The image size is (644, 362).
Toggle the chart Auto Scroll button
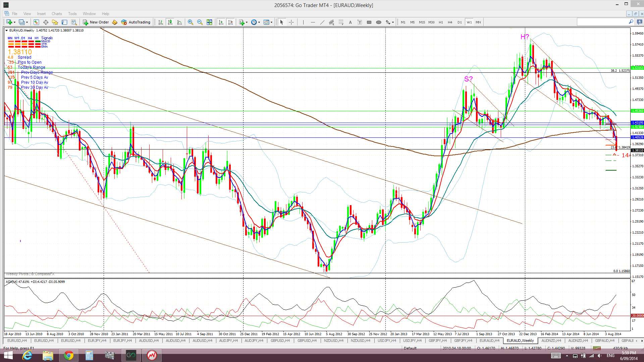click(221, 22)
